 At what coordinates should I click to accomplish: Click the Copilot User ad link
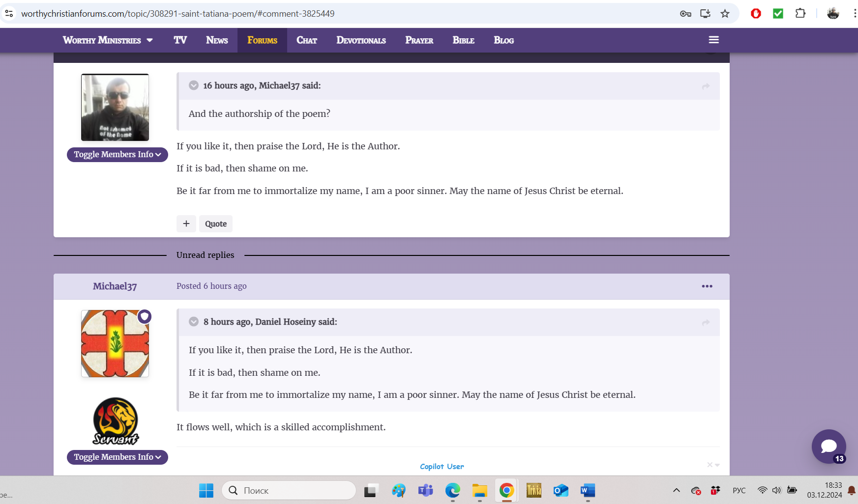coord(442,466)
